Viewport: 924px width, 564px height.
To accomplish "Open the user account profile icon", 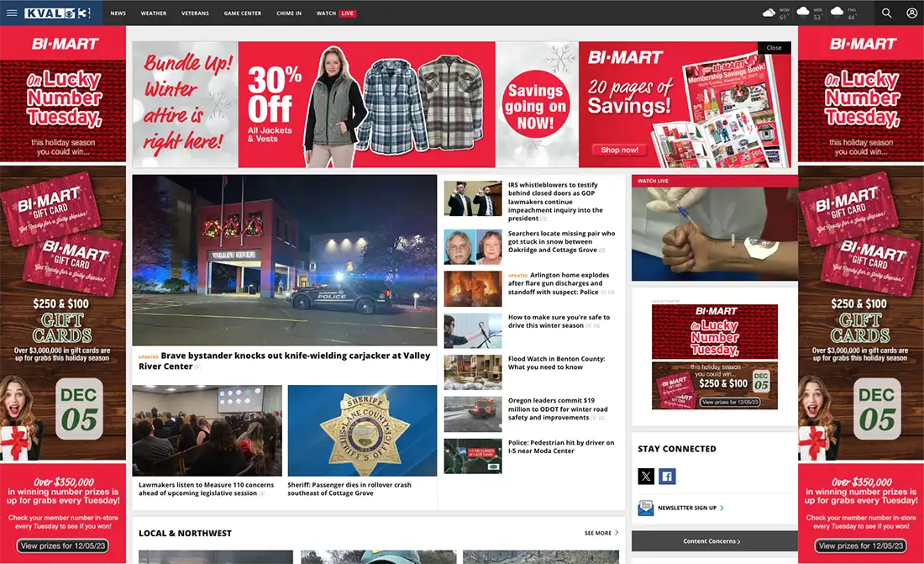I will (911, 13).
